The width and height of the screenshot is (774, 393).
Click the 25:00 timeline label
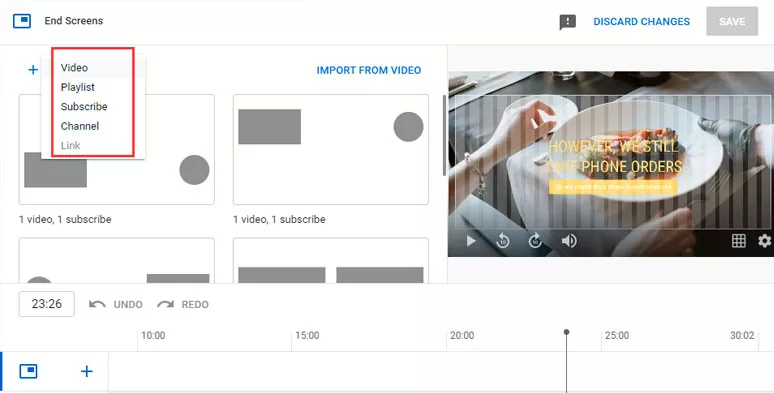click(617, 335)
